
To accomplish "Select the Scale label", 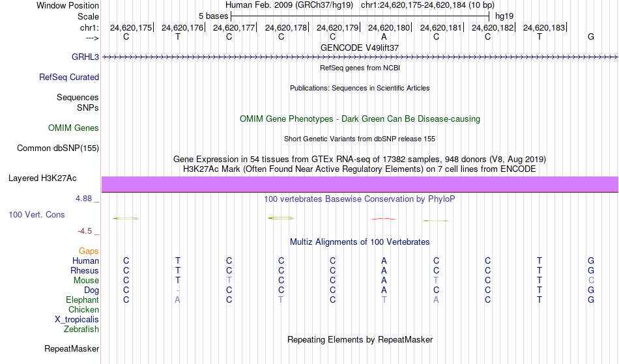I will pos(88,16).
